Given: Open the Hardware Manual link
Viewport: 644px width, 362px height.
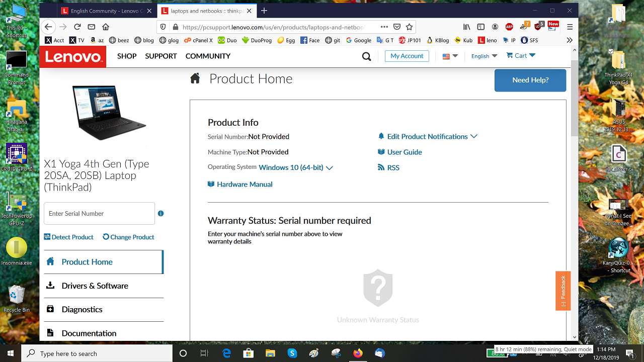Looking at the screenshot, I should [240, 184].
